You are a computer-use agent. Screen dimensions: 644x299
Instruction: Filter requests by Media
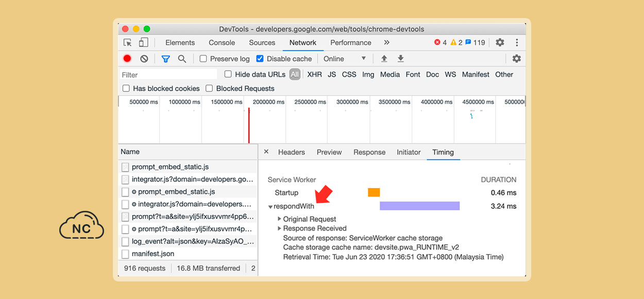pyautogui.click(x=390, y=74)
